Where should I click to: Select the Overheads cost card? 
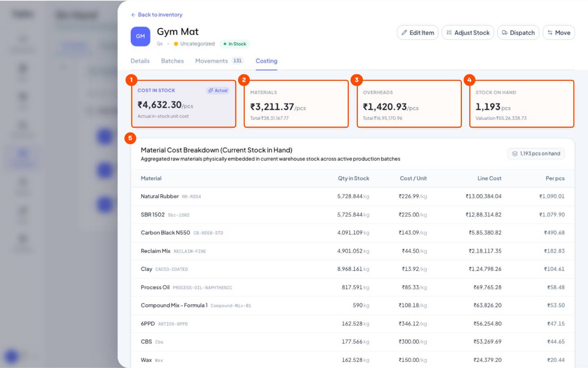(409, 104)
